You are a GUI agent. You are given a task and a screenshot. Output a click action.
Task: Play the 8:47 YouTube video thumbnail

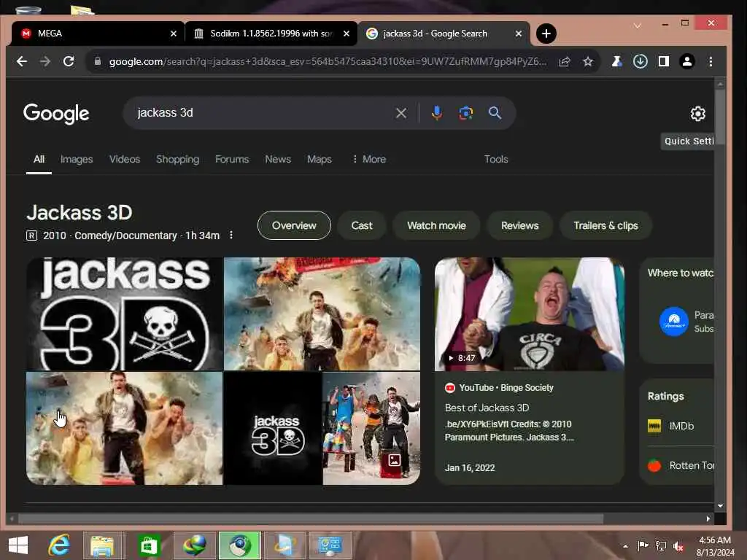coord(530,314)
